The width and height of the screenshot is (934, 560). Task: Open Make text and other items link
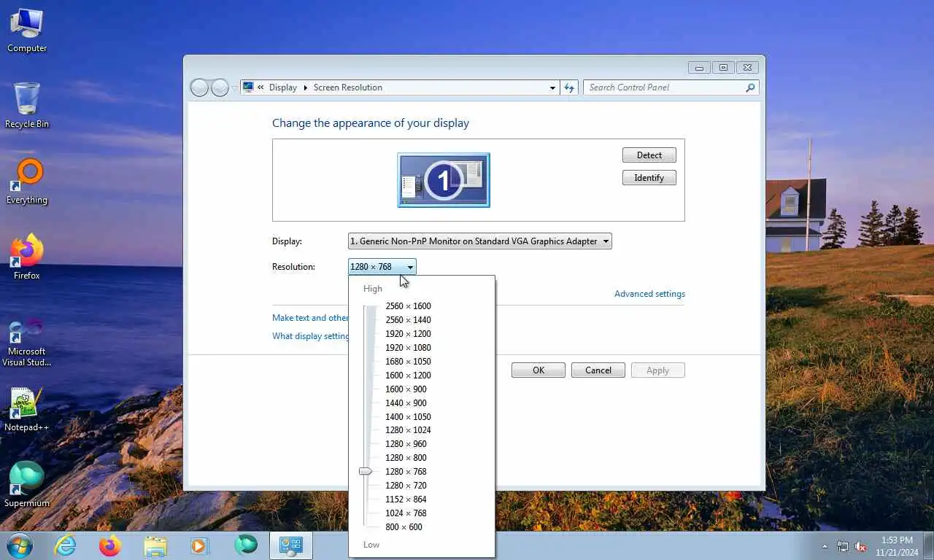click(311, 318)
